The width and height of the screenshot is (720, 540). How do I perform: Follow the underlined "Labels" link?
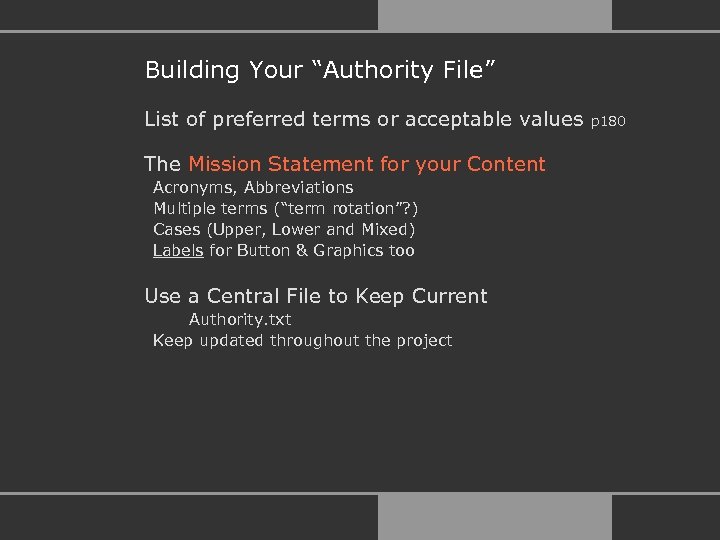click(x=178, y=250)
